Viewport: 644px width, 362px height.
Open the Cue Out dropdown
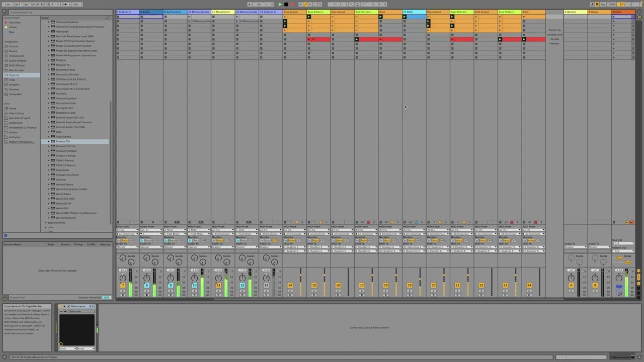[623, 243]
